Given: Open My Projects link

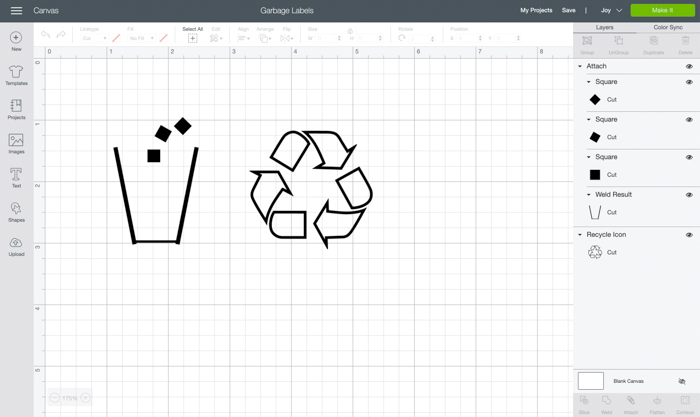Looking at the screenshot, I should click(536, 10).
